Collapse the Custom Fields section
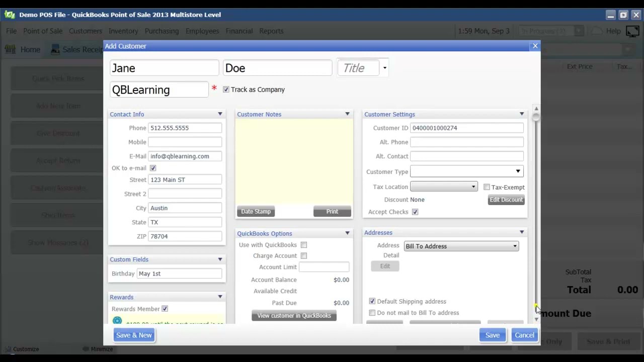Image resolution: width=644 pixels, height=362 pixels. pos(220,259)
